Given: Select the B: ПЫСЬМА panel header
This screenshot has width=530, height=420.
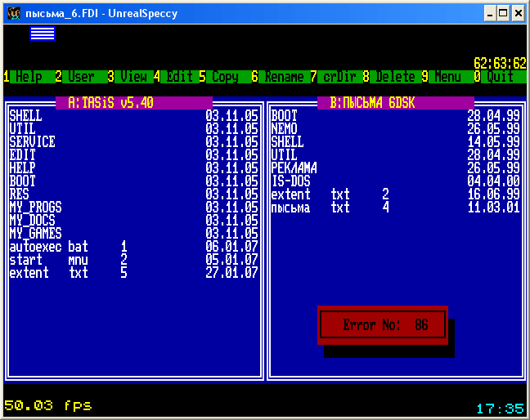Looking at the screenshot, I should (x=395, y=103).
